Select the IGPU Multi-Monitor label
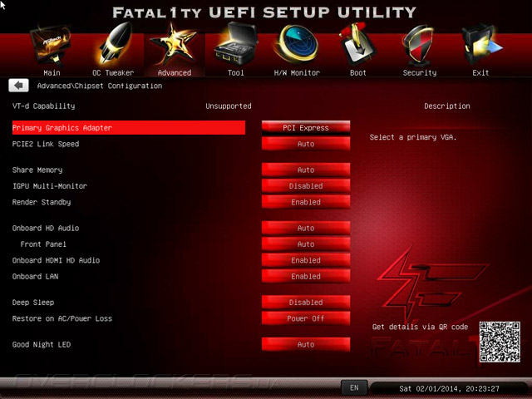Image resolution: width=532 pixels, height=399 pixels. pyautogui.click(x=50, y=186)
